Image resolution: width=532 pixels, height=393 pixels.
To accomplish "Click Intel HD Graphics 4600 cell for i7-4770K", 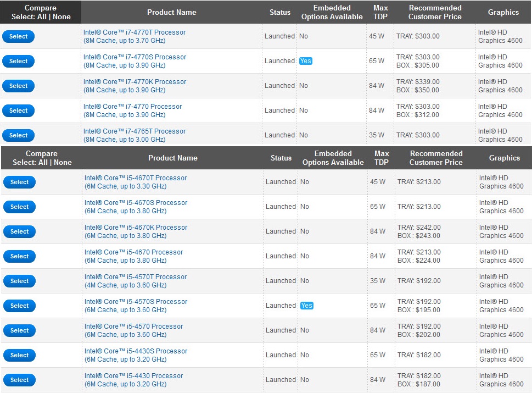I will point(500,86).
